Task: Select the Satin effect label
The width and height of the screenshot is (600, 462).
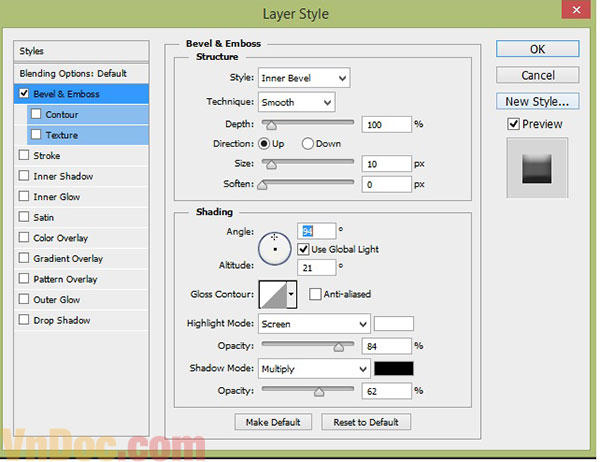Action: tap(43, 217)
